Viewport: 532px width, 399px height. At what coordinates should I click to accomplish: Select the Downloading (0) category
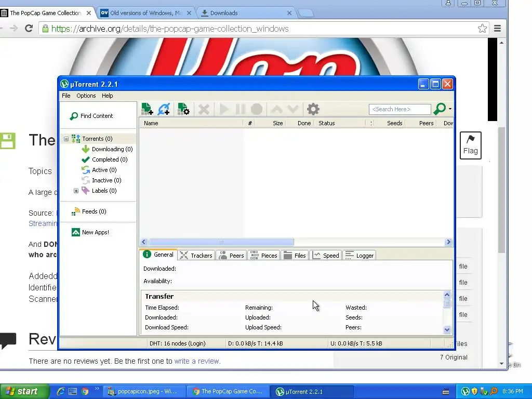click(107, 149)
